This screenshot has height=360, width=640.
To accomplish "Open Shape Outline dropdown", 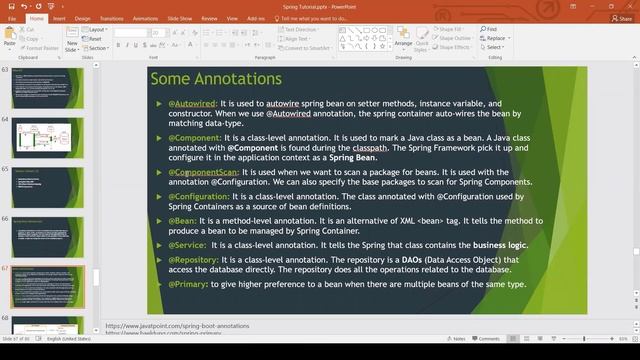I will click(x=453, y=38).
